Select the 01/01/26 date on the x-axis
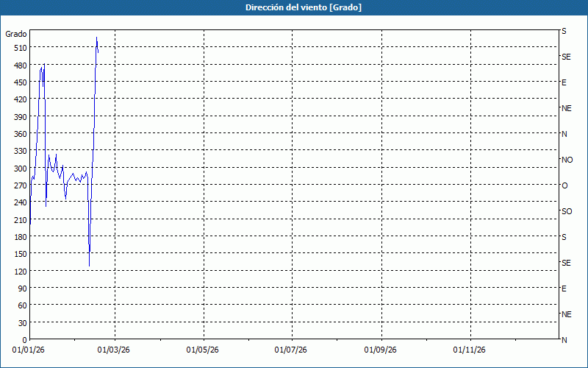 (29, 351)
